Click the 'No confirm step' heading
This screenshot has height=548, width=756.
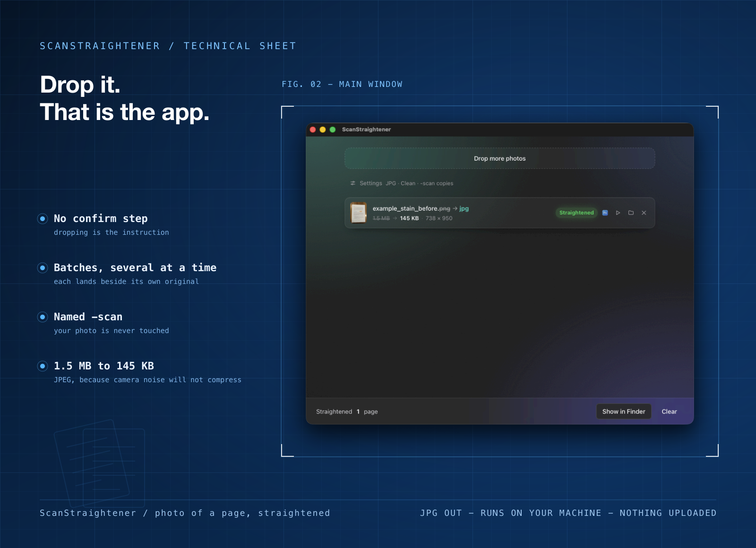click(101, 218)
